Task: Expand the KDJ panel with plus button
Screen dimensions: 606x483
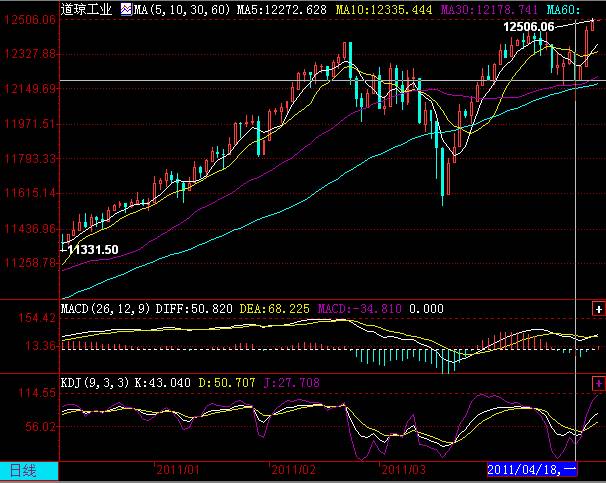Action: point(599,383)
